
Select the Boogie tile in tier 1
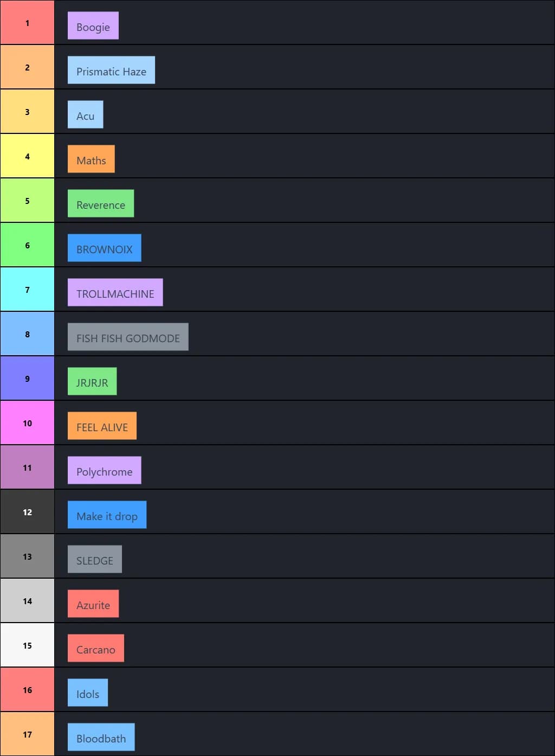[x=93, y=25]
